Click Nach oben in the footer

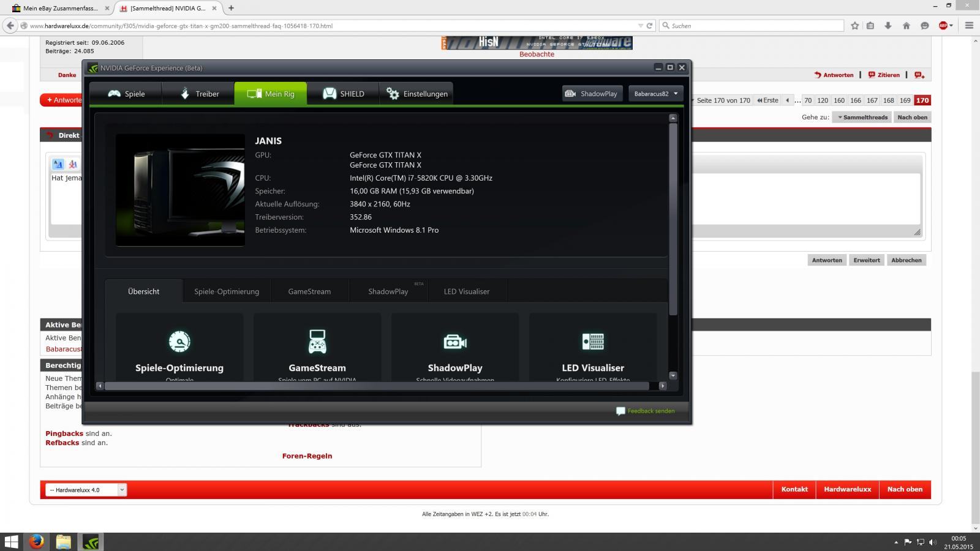905,489
